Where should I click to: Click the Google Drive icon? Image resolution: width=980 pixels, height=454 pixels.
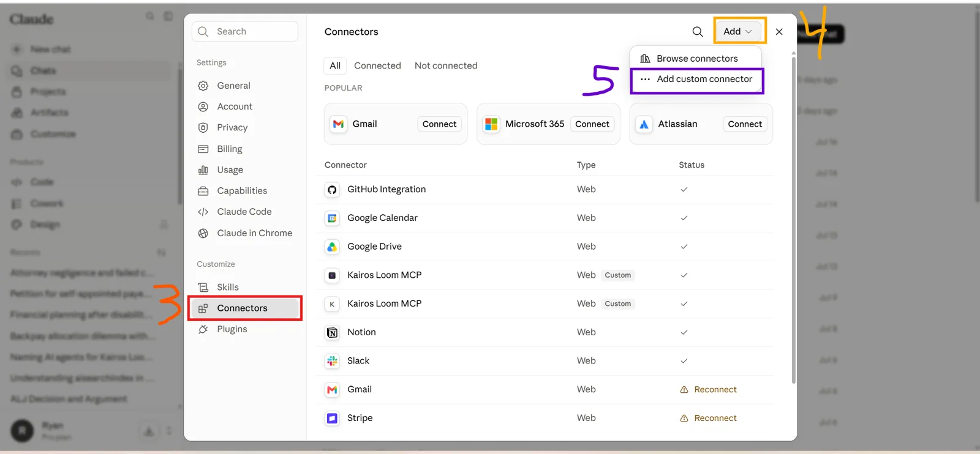click(332, 247)
